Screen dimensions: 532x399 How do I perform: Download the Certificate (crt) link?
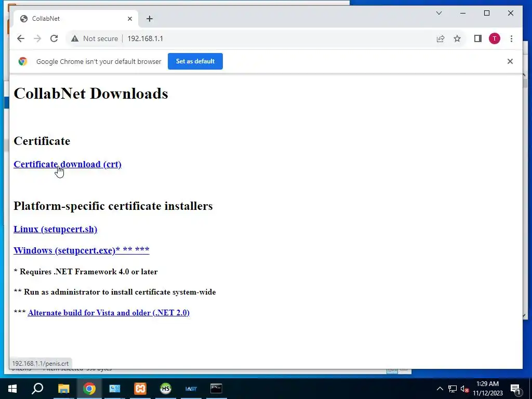tap(68, 164)
